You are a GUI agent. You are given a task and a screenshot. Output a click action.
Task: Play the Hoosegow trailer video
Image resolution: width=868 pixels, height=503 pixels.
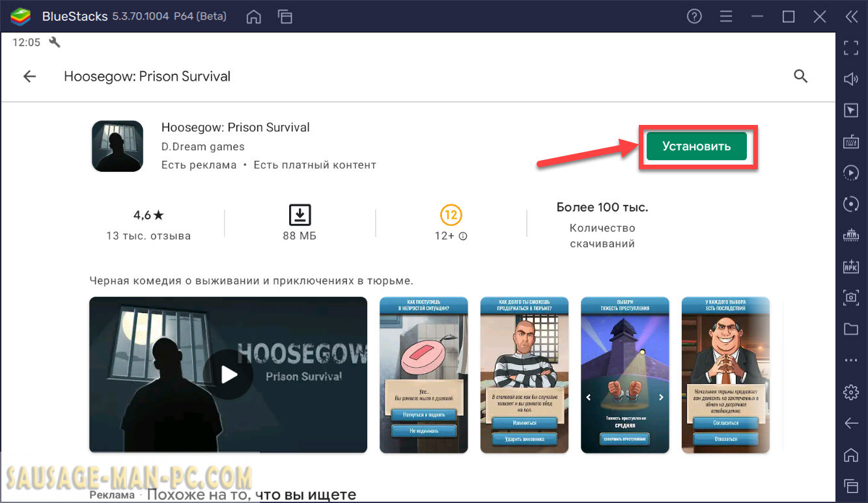coord(228,374)
